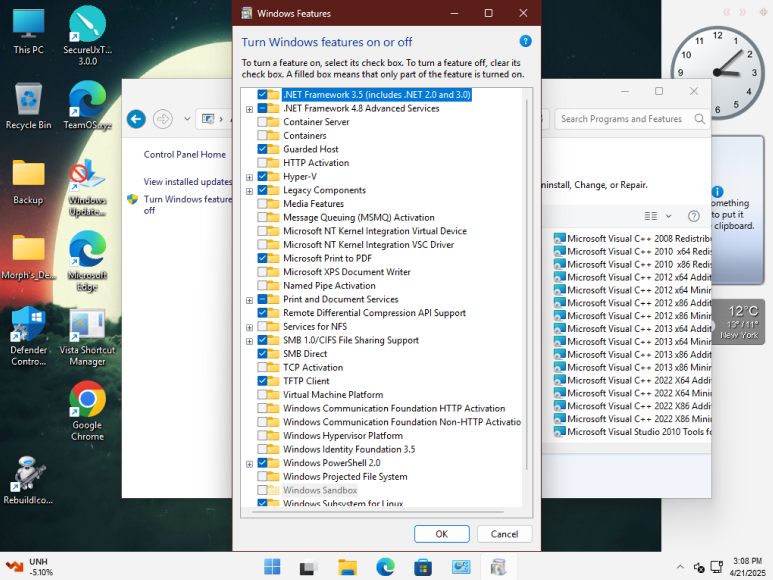Enable HTTP Activation checkbox
The image size is (773, 580).
pos(262,163)
